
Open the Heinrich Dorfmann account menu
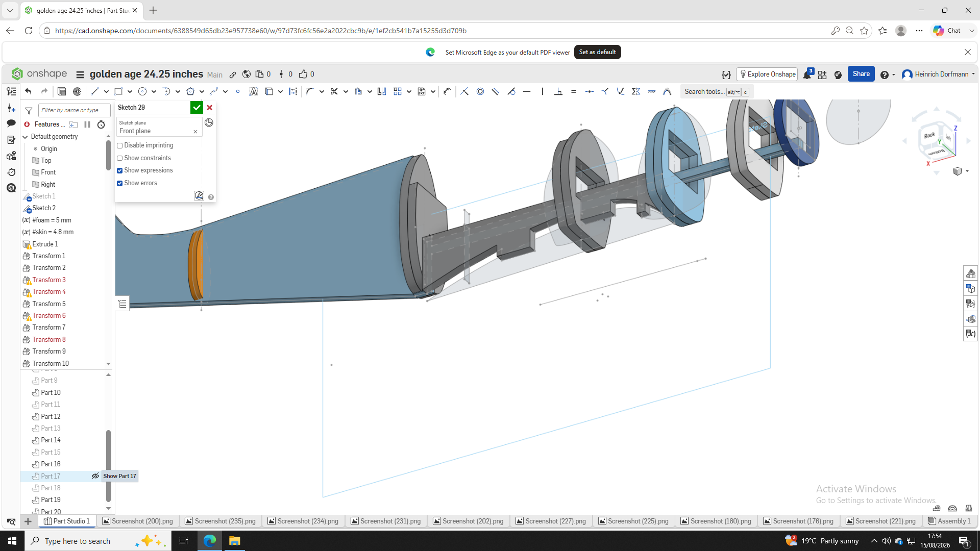[938, 74]
